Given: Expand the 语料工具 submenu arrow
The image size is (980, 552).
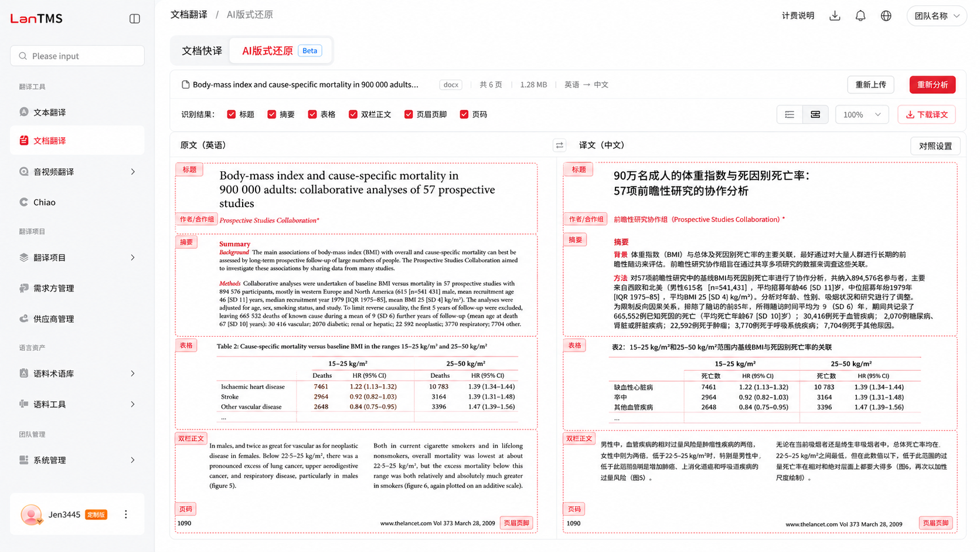Looking at the screenshot, I should click(x=133, y=404).
